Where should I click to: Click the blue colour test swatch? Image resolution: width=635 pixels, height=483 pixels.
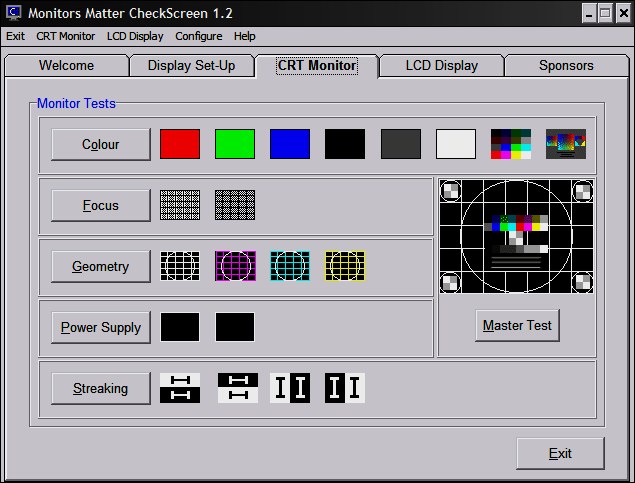click(x=290, y=144)
